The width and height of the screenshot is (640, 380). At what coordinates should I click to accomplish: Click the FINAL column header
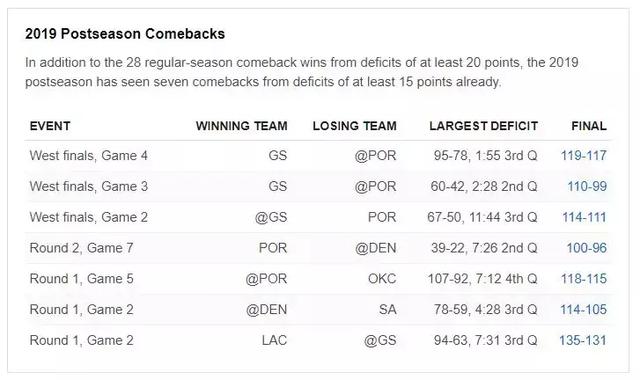pyautogui.click(x=589, y=126)
